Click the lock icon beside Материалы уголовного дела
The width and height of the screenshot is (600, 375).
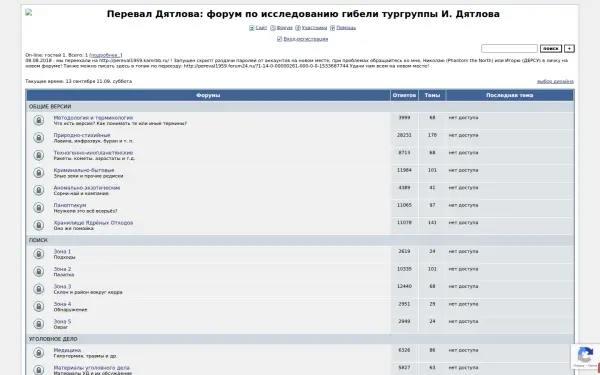[38, 370]
